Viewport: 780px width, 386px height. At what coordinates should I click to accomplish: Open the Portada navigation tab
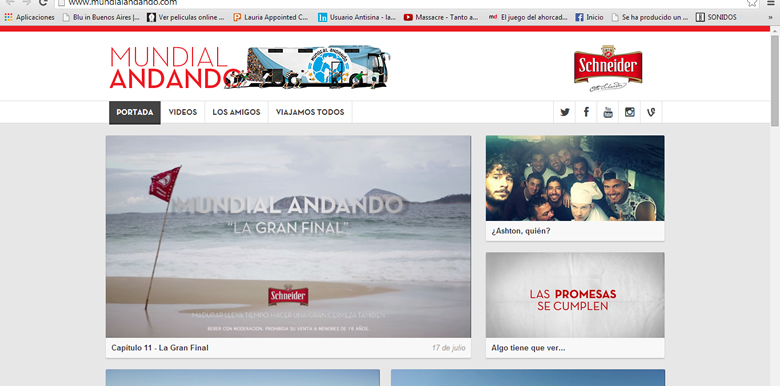(x=135, y=112)
